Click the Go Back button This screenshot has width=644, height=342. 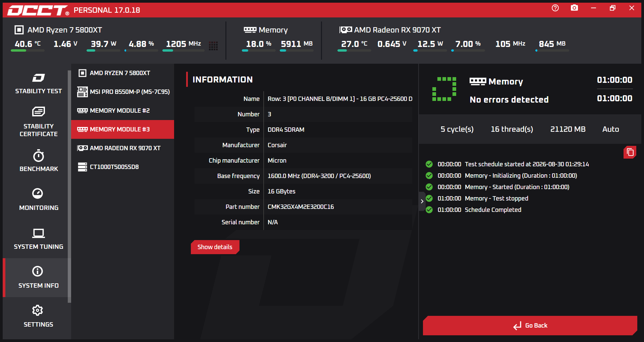pyautogui.click(x=530, y=326)
